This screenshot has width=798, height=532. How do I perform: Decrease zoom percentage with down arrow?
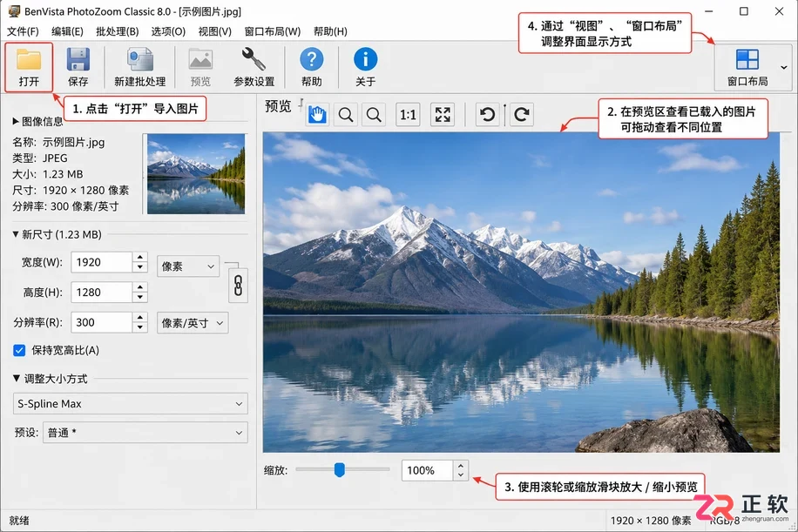(461, 475)
